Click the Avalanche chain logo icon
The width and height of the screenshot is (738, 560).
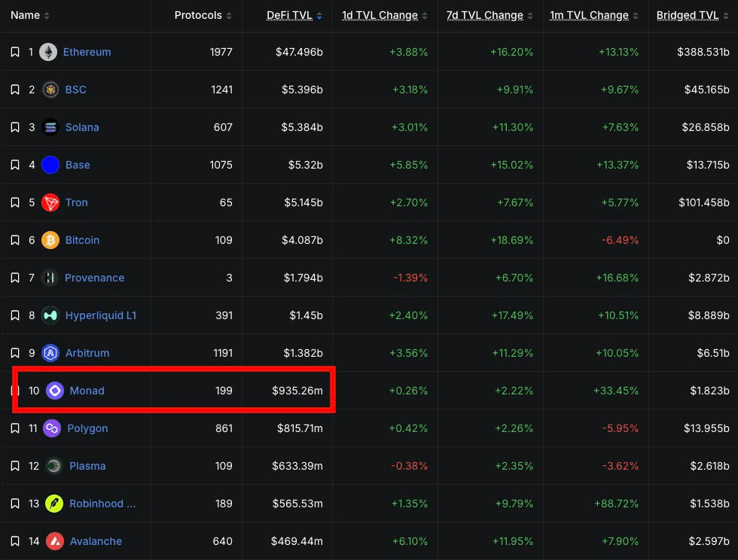[54, 541]
